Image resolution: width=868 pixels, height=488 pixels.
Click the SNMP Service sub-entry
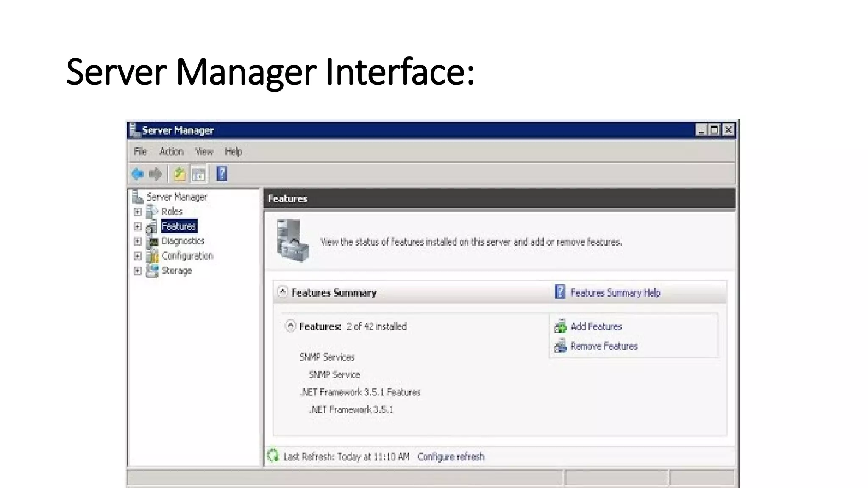coord(334,374)
